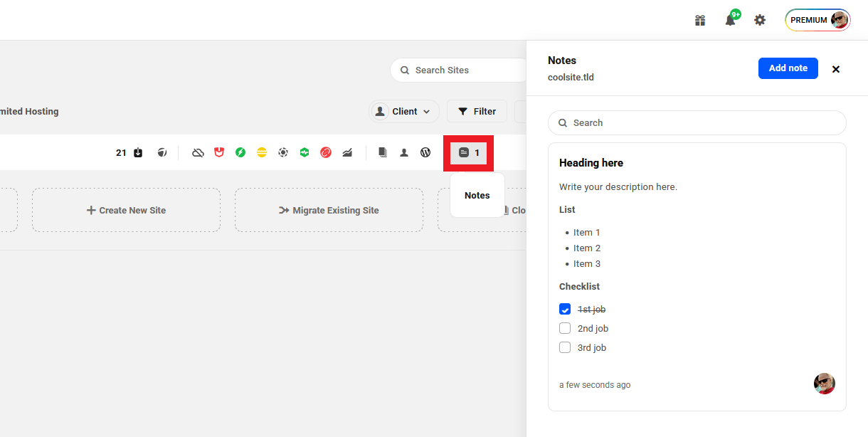This screenshot has height=437, width=868.
Task: Click Create New Site card
Action: 126,210
